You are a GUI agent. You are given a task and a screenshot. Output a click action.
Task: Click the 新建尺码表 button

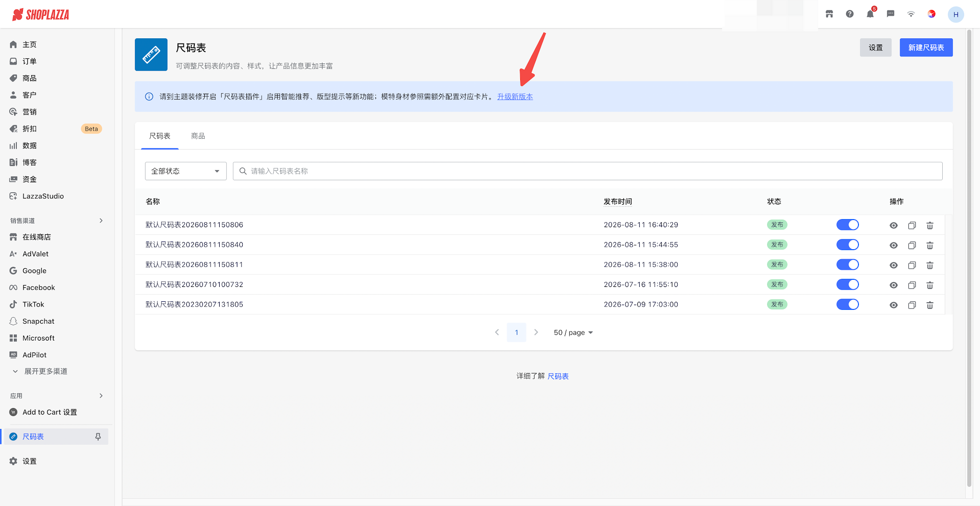926,47
